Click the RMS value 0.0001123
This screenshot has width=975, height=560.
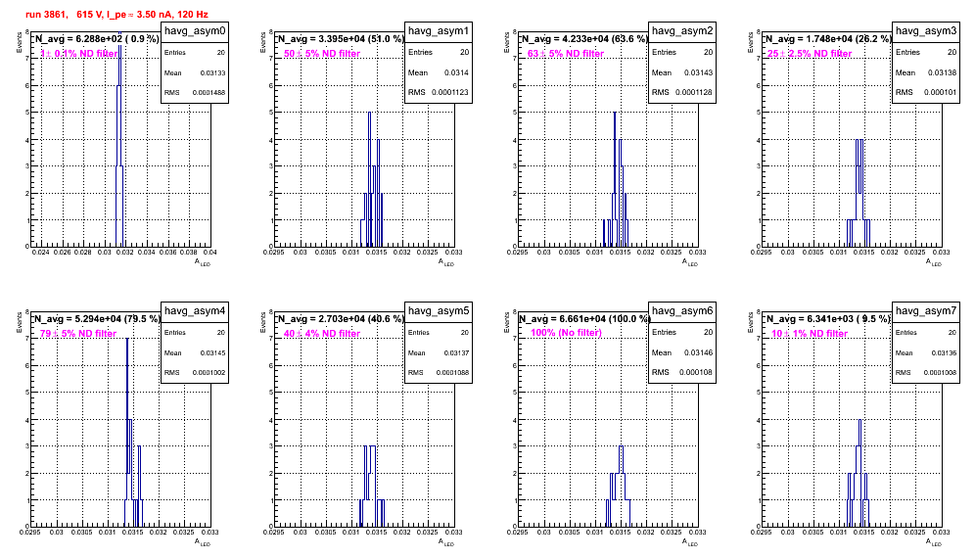[449, 92]
